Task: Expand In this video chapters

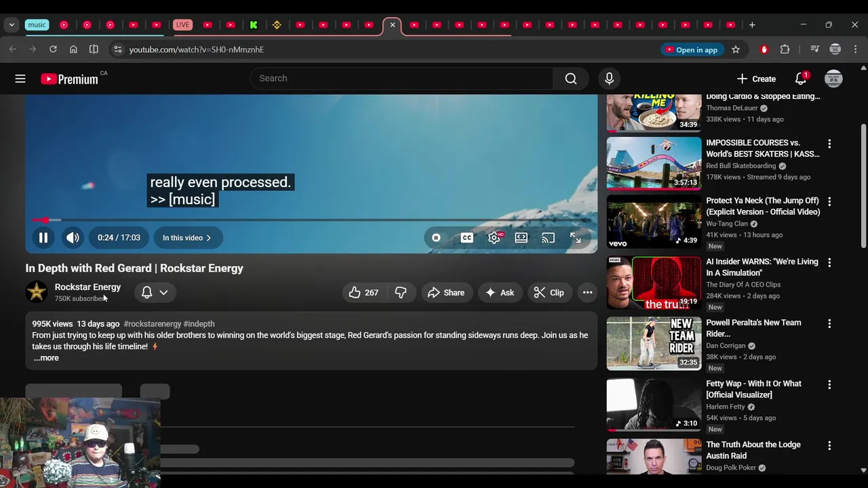Action: tap(187, 238)
